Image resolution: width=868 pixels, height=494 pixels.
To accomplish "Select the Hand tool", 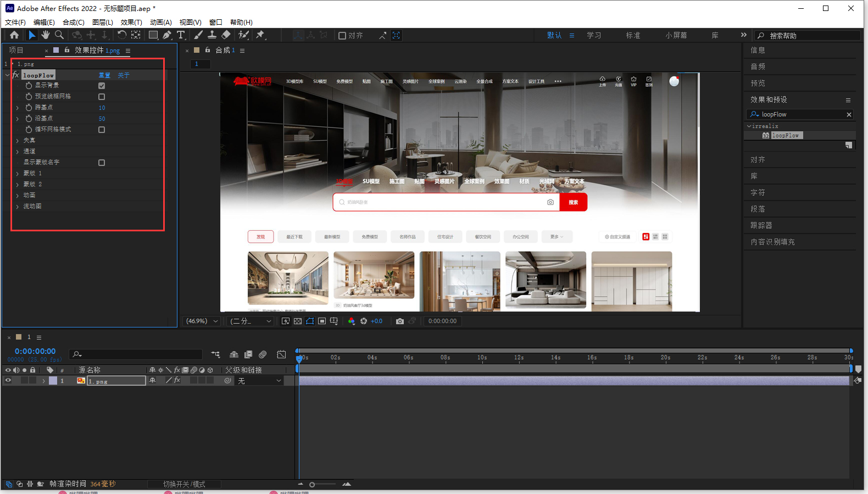I will 45,35.
